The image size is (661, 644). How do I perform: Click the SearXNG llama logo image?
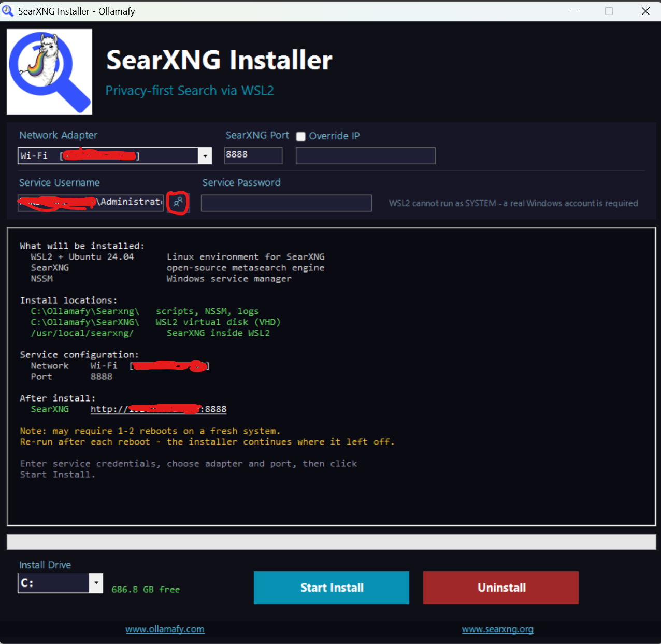[49, 71]
